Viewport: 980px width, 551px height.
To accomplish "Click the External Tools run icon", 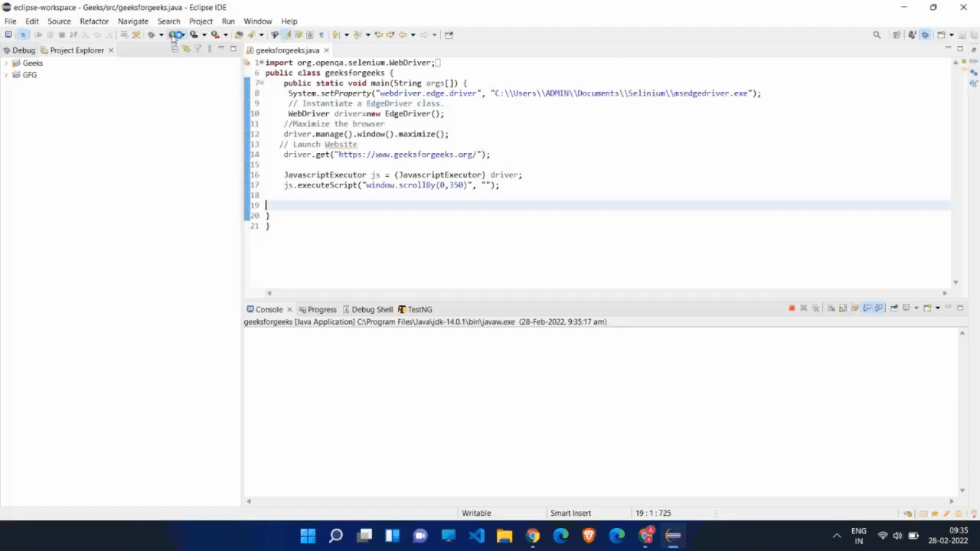I will pyautogui.click(x=215, y=34).
